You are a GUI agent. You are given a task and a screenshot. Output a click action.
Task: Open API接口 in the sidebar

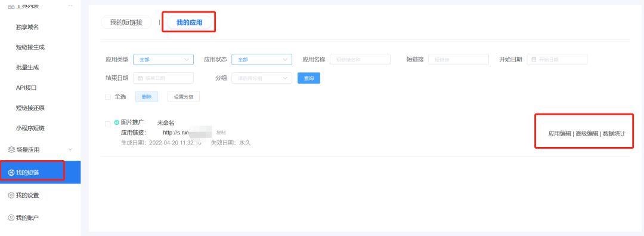point(27,88)
